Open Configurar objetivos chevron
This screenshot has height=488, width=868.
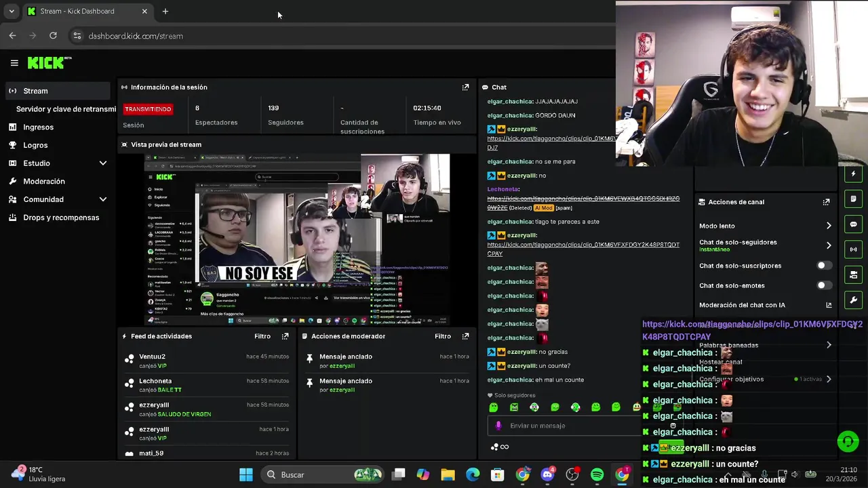tap(829, 379)
